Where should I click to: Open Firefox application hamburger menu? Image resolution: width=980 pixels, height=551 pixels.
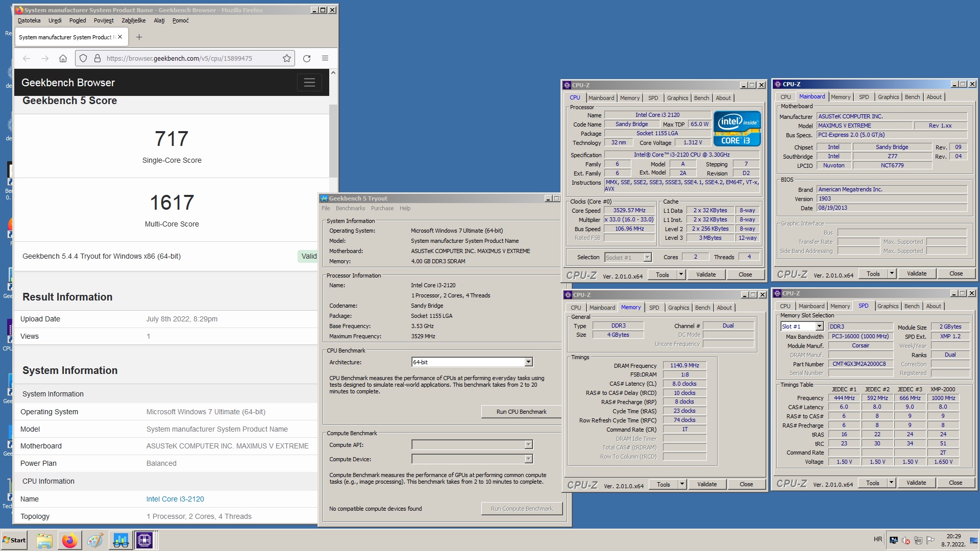click(325, 58)
